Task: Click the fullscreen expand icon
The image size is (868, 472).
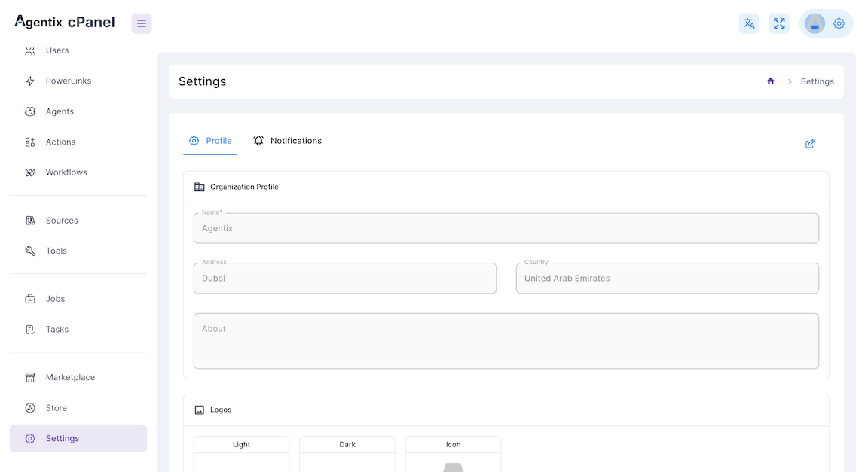Action: (779, 23)
